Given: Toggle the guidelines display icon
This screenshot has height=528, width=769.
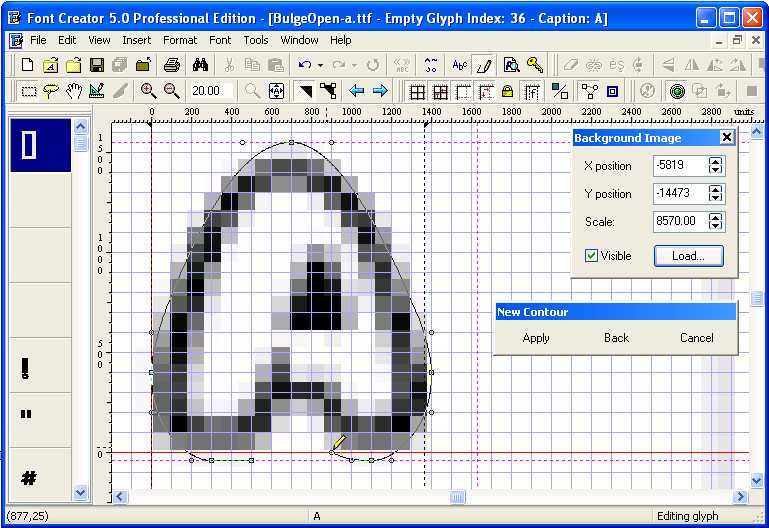Looking at the screenshot, I should point(463,91).
